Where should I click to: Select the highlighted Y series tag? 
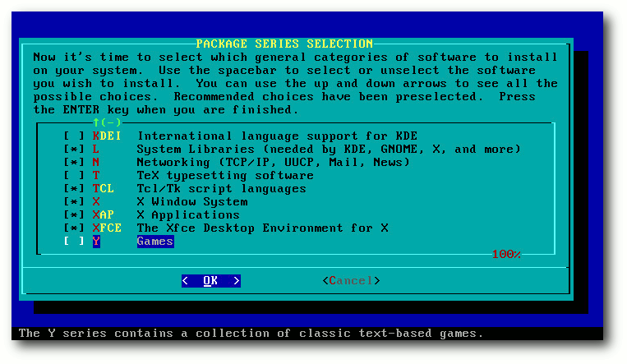96,242
